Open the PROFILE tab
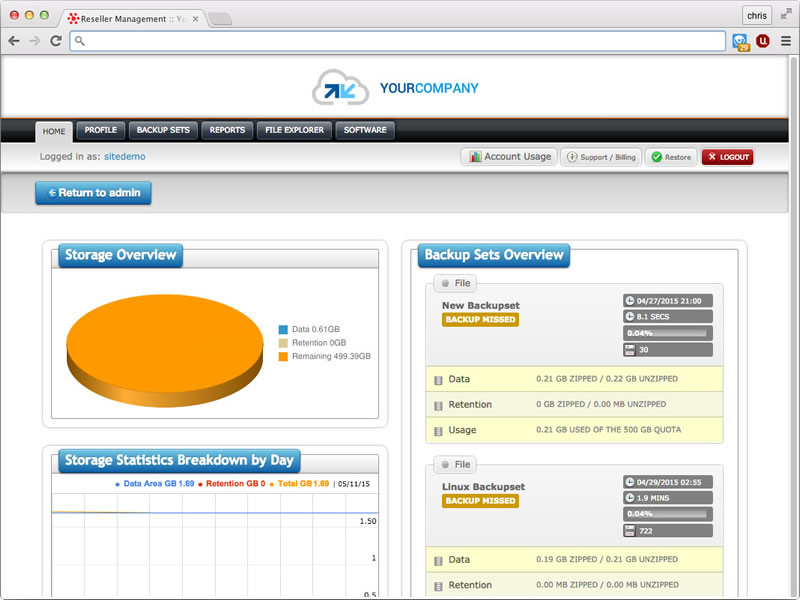This screenshot has height=600, width=800. (x=101, y=130)
